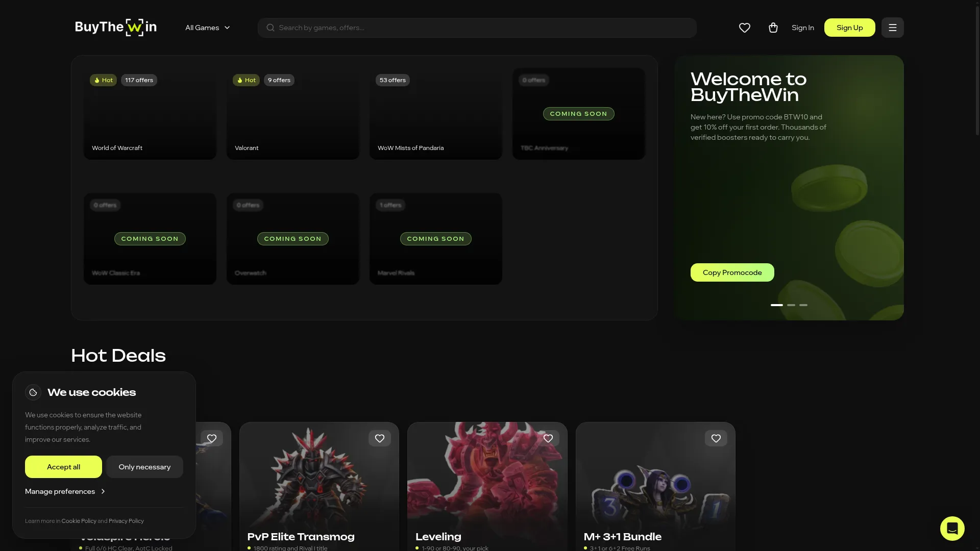Copy the promocode with Copy Promocode button

point(732,272)
